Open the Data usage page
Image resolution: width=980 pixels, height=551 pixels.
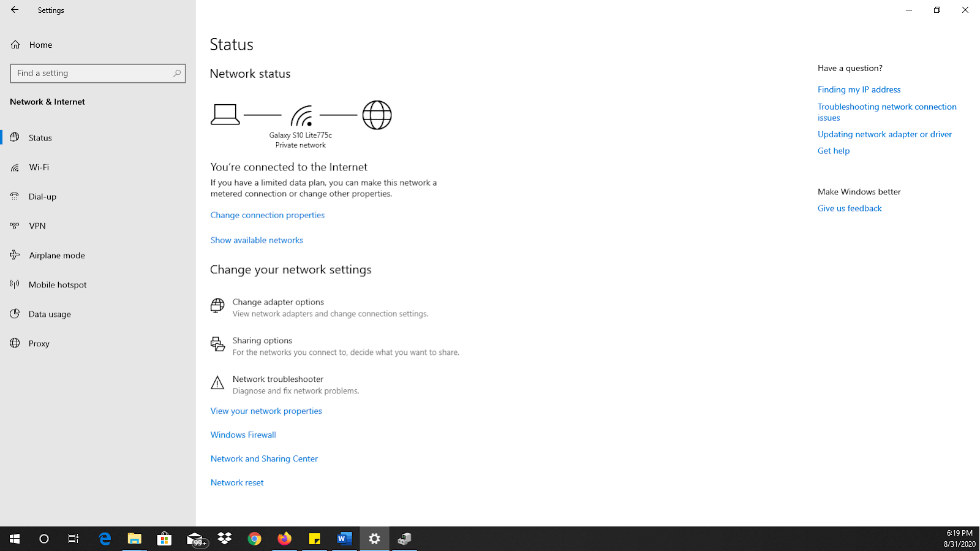click(x=50, y=314)
